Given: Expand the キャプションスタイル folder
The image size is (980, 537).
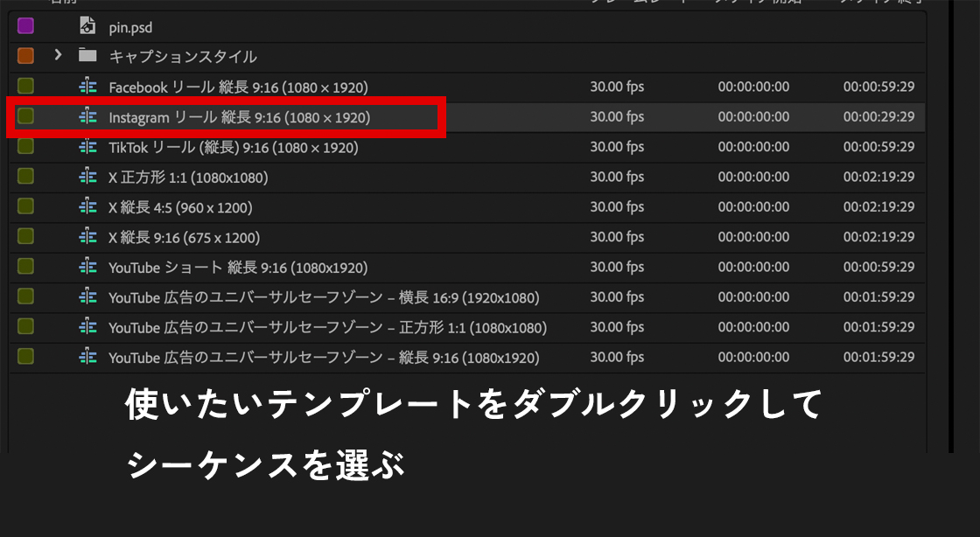Looking at the screenshot, I should 58,56.
